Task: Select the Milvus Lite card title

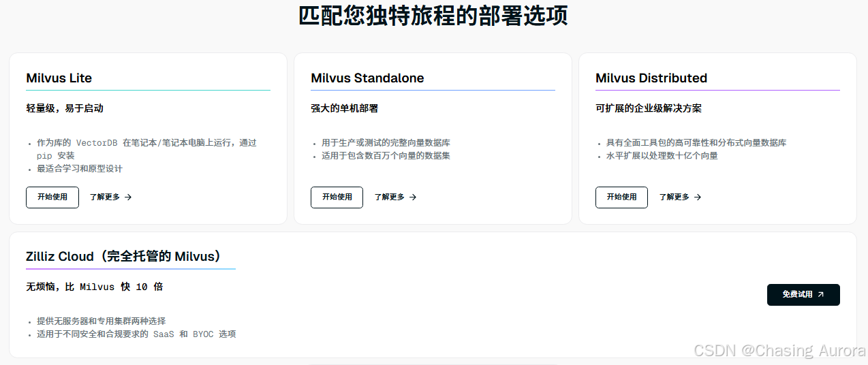Action: [59, 78]
